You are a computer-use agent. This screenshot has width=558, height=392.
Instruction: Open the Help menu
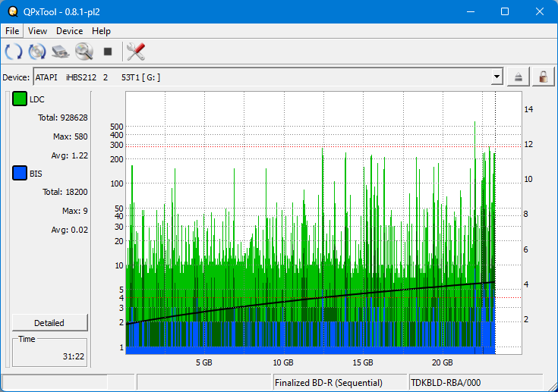click(x=101, y=31)
